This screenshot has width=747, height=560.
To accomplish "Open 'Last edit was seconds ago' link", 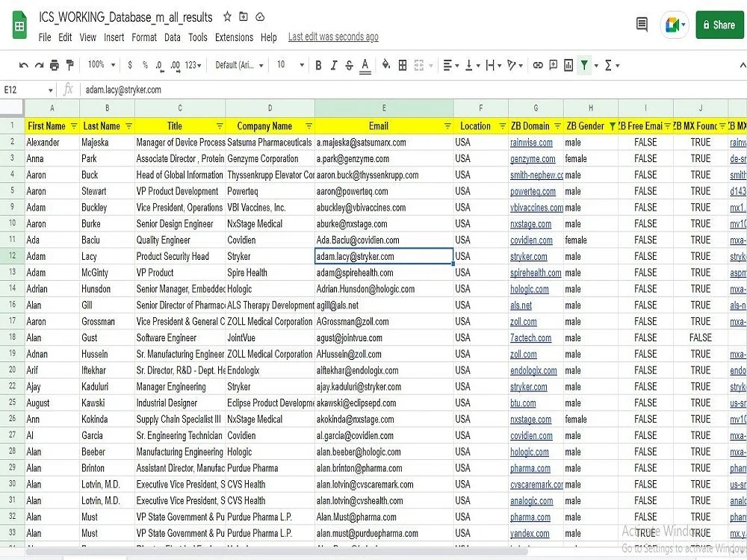I will click(x=333, y=37).
